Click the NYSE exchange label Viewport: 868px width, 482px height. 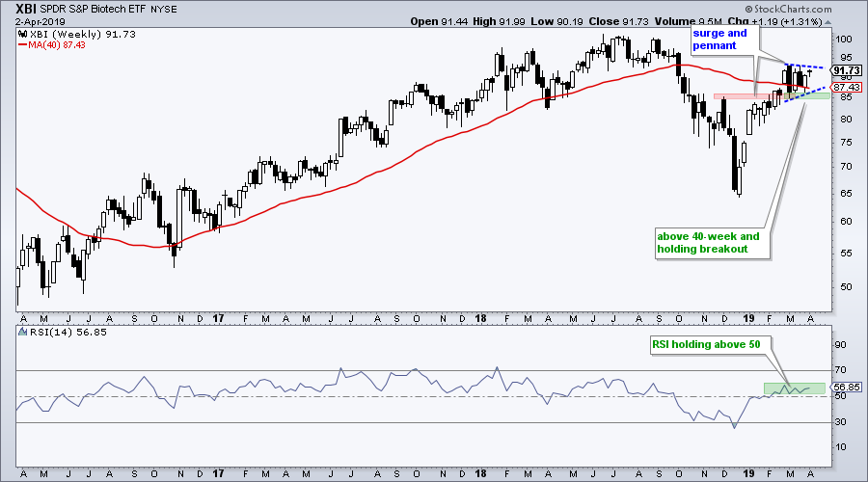163,10
